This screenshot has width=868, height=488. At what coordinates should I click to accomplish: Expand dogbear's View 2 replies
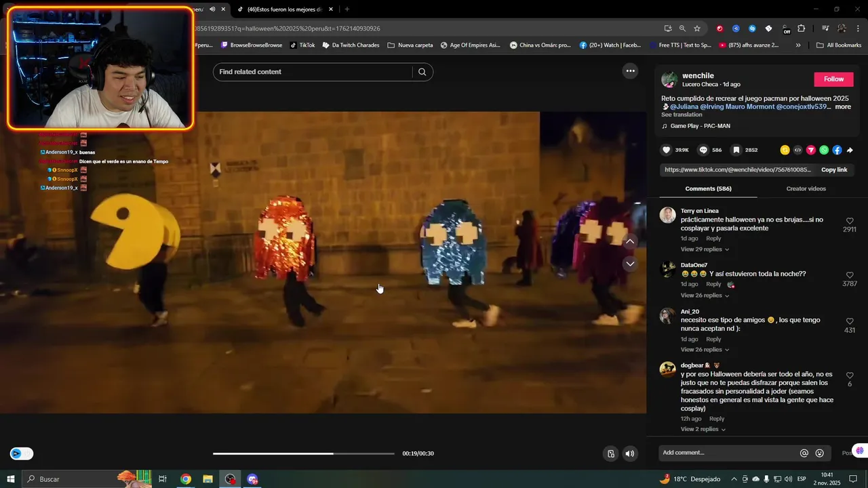click(703, 429)
